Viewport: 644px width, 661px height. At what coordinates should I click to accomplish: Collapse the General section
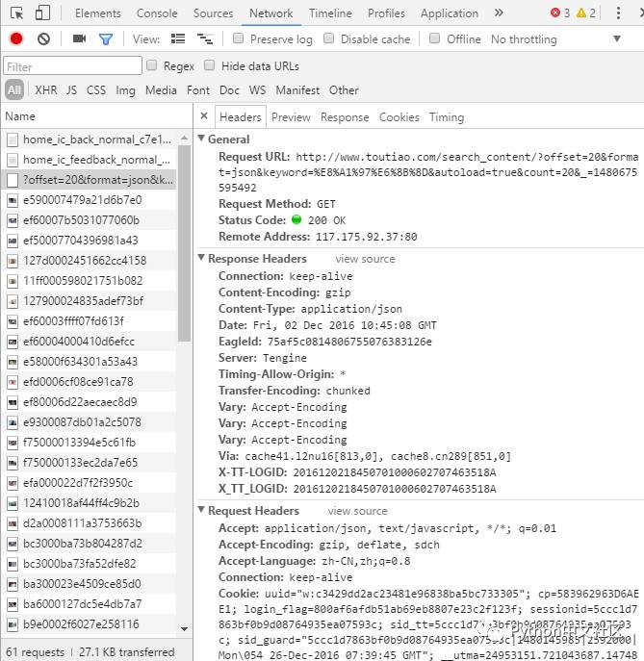[201, 139]
